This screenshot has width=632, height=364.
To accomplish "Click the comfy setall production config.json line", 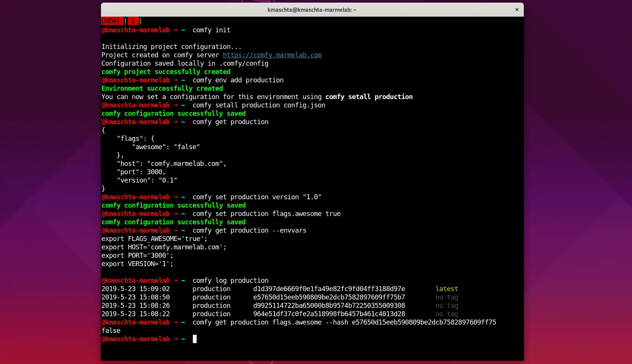I will click(x=258, y=105).
